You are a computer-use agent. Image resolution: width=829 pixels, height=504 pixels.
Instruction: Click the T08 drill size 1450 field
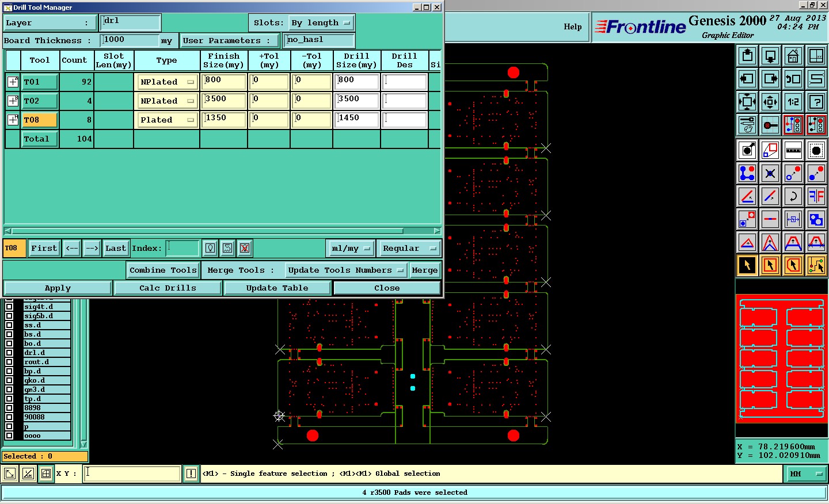[357, 120]
